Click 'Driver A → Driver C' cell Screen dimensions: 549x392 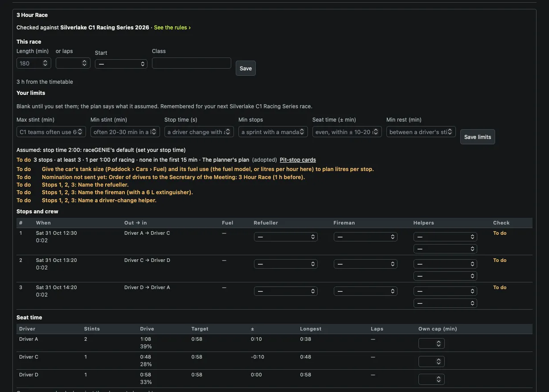tap(147, 233)
